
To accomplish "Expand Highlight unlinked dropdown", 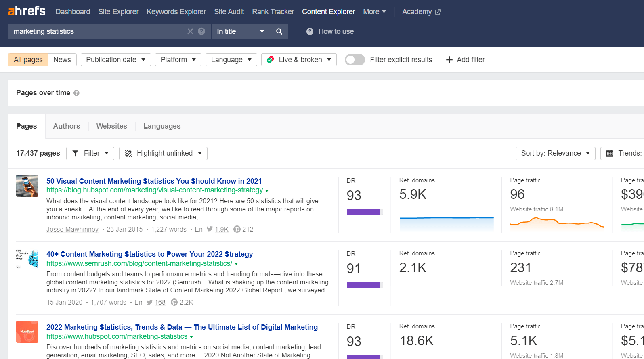I will coord(163,153).
